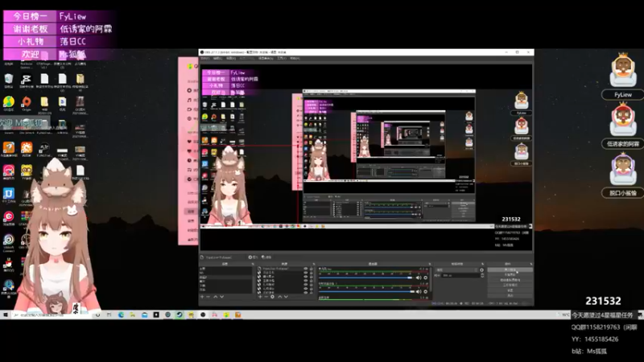Open the File menu in OBS
This screenshot has height=362, width=644.
click(204, 58)
